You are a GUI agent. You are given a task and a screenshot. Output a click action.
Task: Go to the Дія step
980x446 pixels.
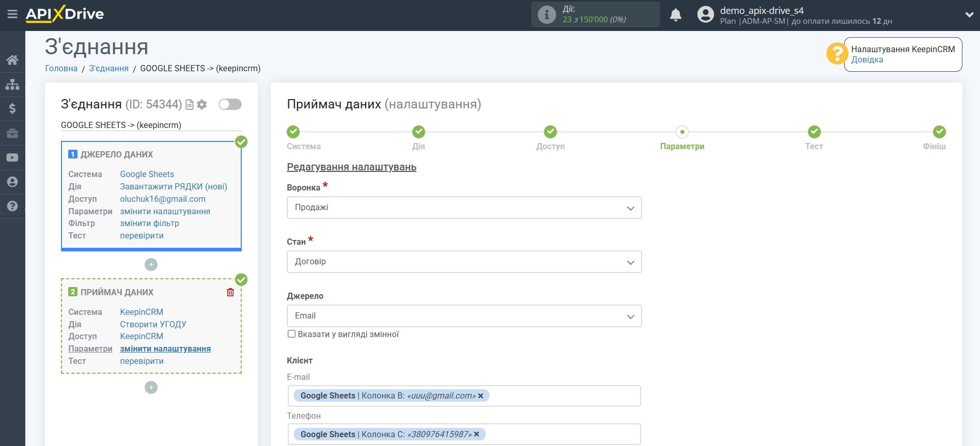pyautogui.click(x=418, y=132)
